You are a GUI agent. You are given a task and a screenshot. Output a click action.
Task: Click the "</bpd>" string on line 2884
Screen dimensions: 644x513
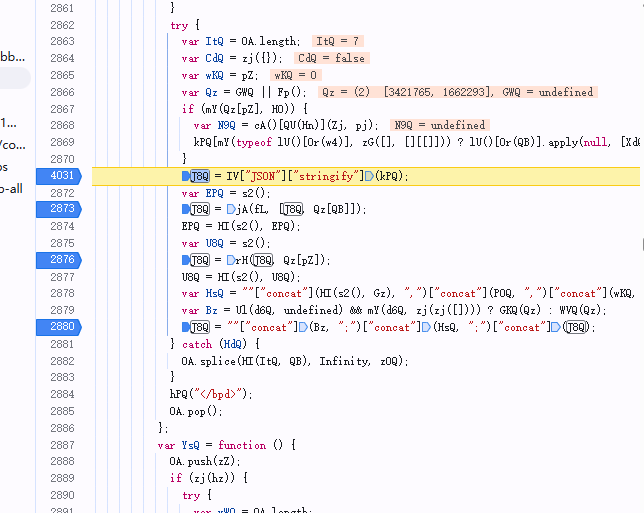218,394
